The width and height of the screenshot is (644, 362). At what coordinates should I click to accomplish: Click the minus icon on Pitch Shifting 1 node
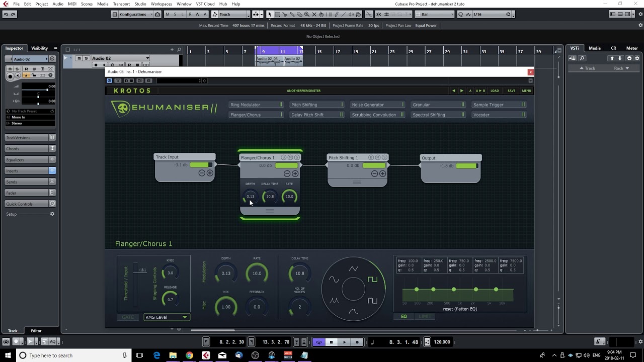click(x=374, y=173)
